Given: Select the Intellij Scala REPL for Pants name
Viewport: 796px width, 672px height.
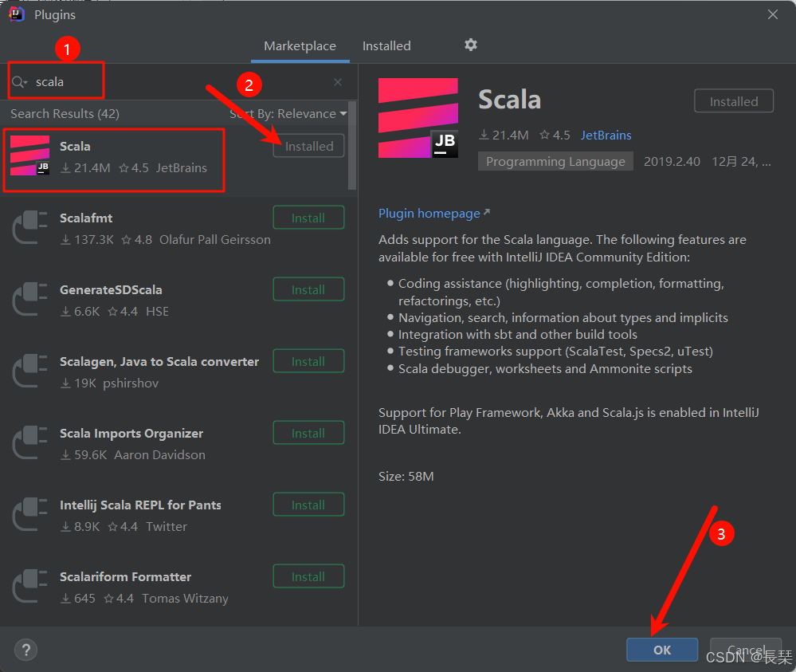Looking at the screenshot, I should (140, 505).
